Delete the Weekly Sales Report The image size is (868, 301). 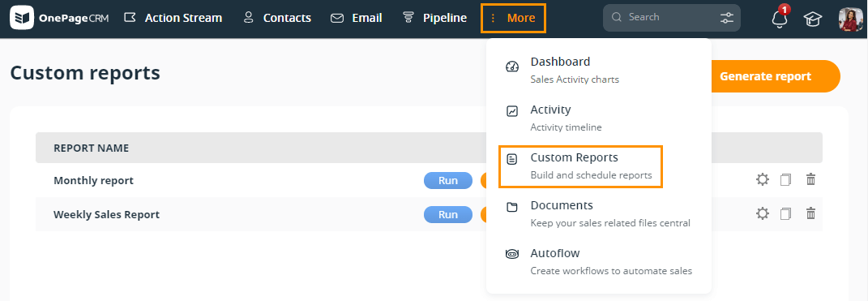click(x=810, y=213)
